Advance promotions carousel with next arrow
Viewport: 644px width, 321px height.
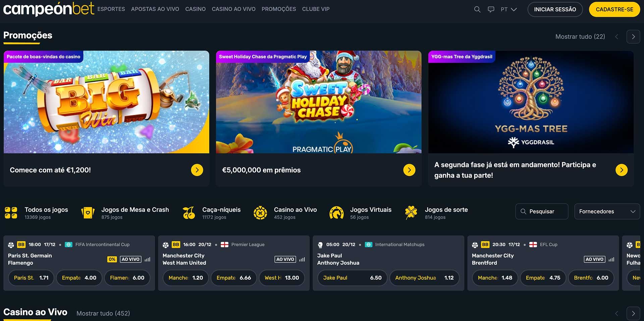tap(633, 37)
